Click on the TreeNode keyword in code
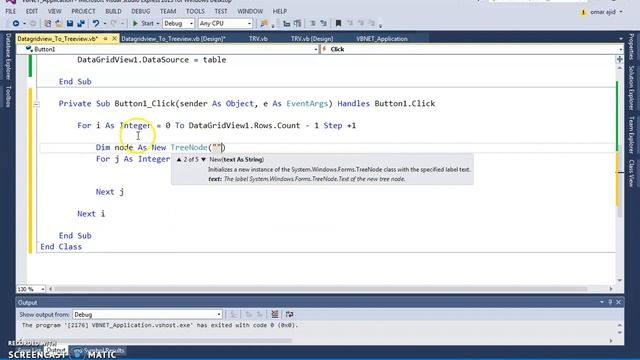This screenshot has height=360, width=640. click(x=189, y=147)
